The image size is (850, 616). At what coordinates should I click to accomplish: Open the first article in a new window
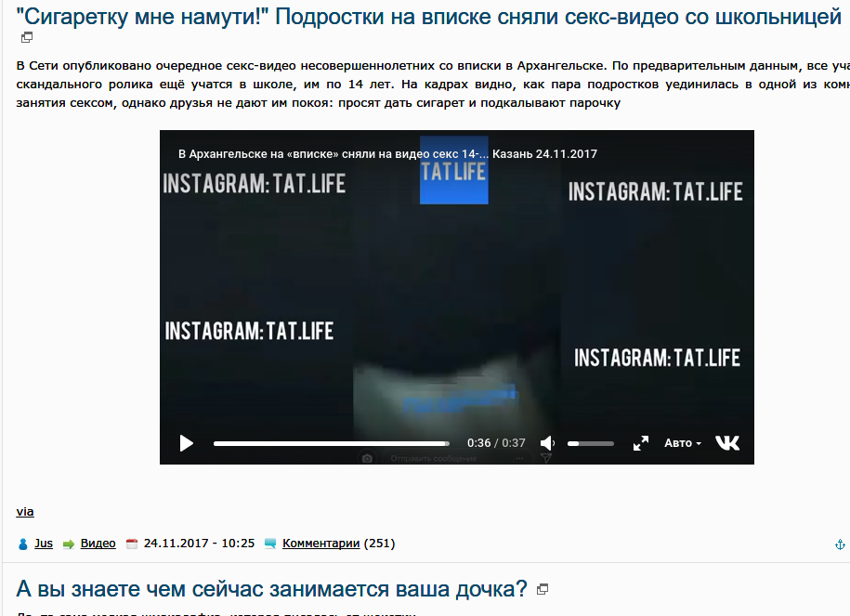(x=27, y=37)
